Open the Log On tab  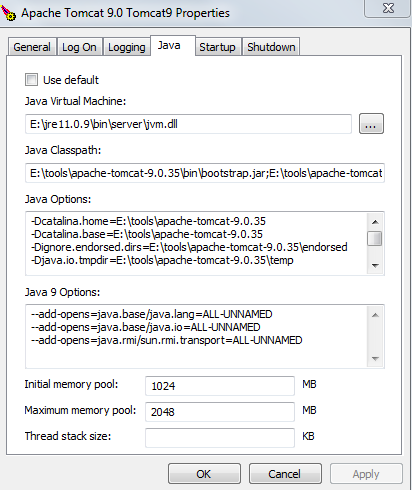point(79,47)
